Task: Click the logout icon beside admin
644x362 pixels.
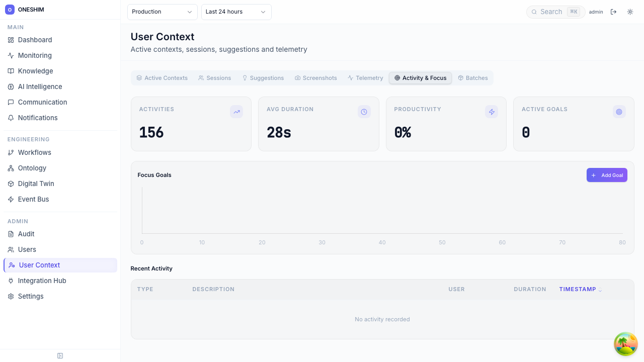Action: (613, 12)
